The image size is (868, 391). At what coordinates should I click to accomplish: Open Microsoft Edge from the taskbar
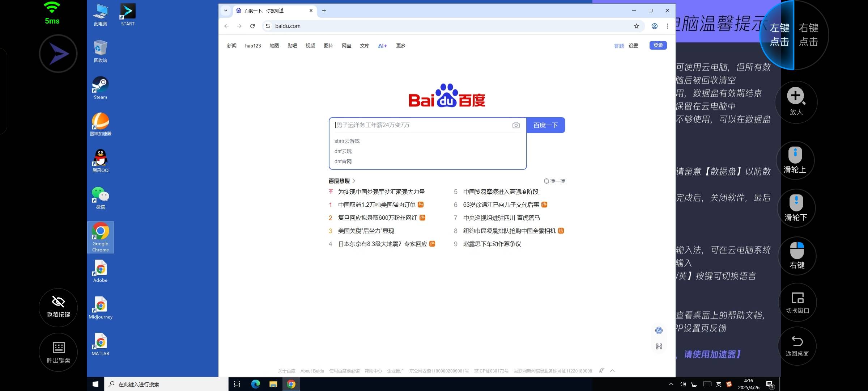click(255, 384)
